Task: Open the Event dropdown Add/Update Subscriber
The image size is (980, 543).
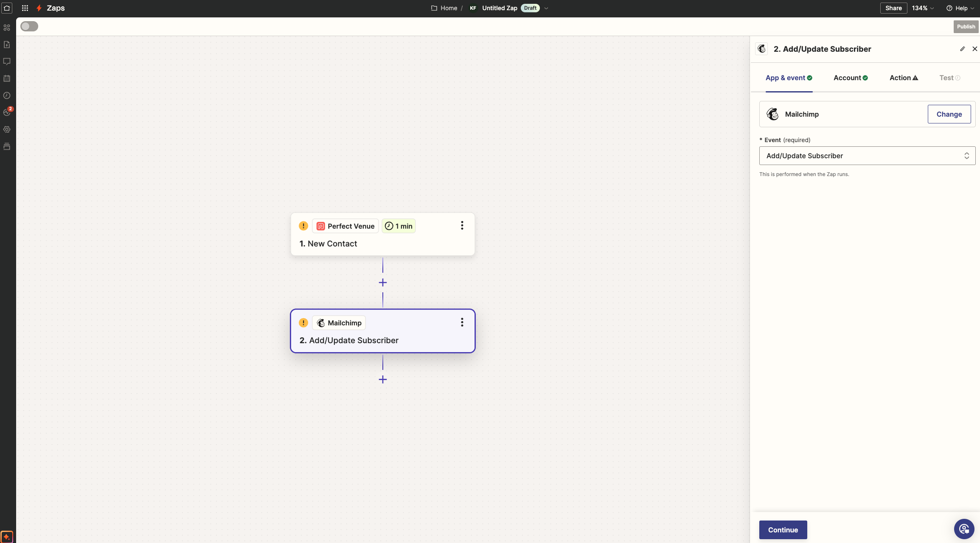Action: (867, 156)
